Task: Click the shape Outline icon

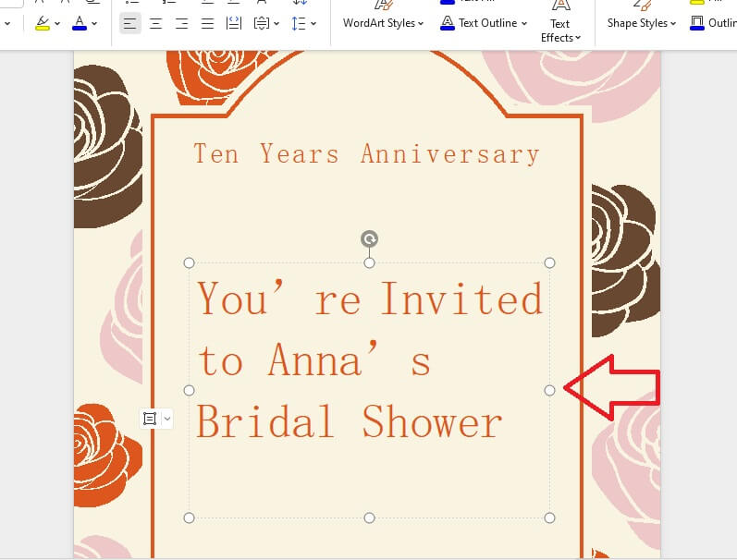Action: pyautogui.click(x=697, y=22)
